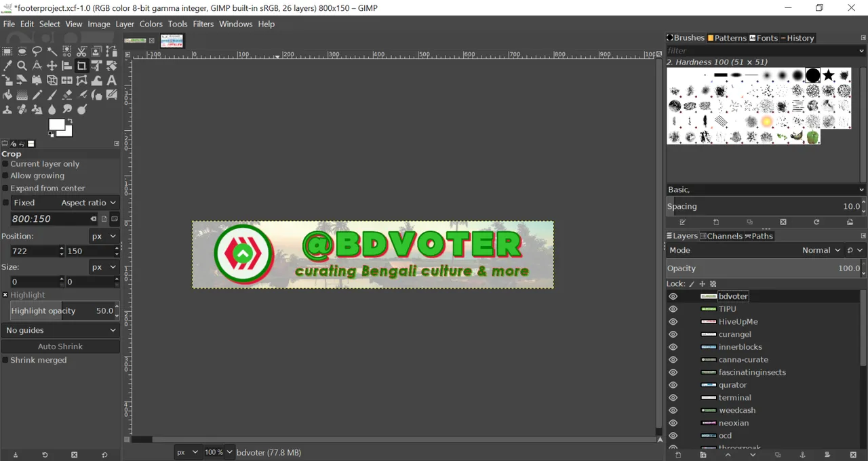
Task: Select the Zoom magnifier tool
Action: point(22,66)
